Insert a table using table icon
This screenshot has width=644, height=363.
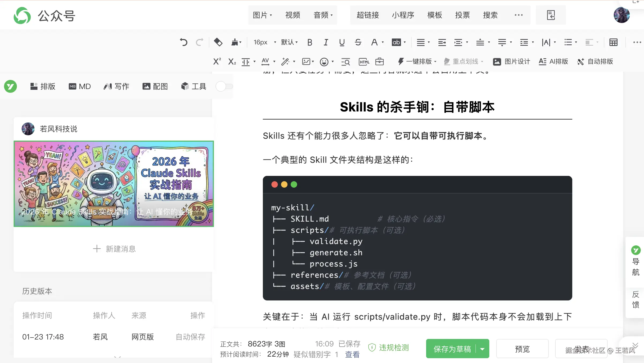[x=613, y=42]
